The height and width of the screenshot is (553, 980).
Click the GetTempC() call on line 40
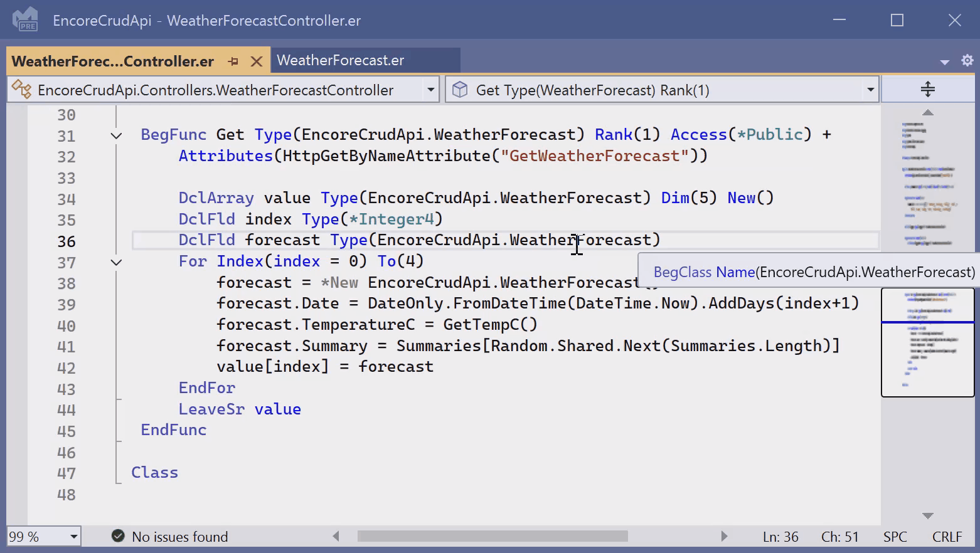tap(491, 324)
